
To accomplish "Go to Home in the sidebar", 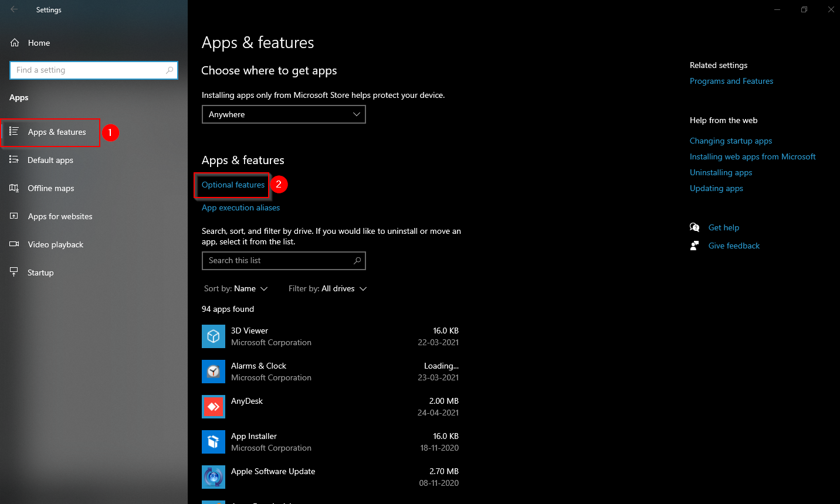I will coord(39,43).
